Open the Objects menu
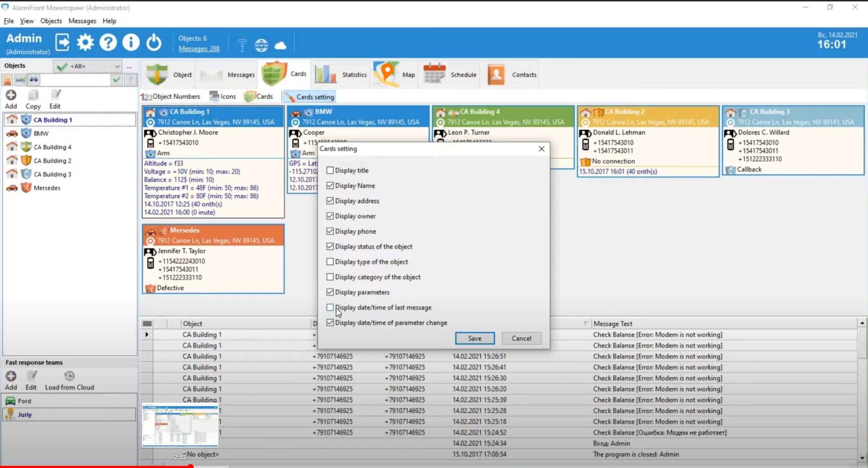868x468 pixels. [51, 21]
